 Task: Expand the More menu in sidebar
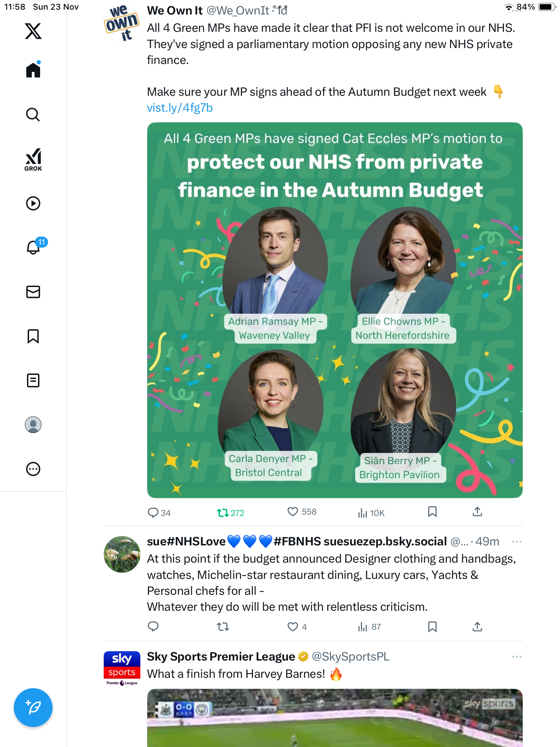33,469
